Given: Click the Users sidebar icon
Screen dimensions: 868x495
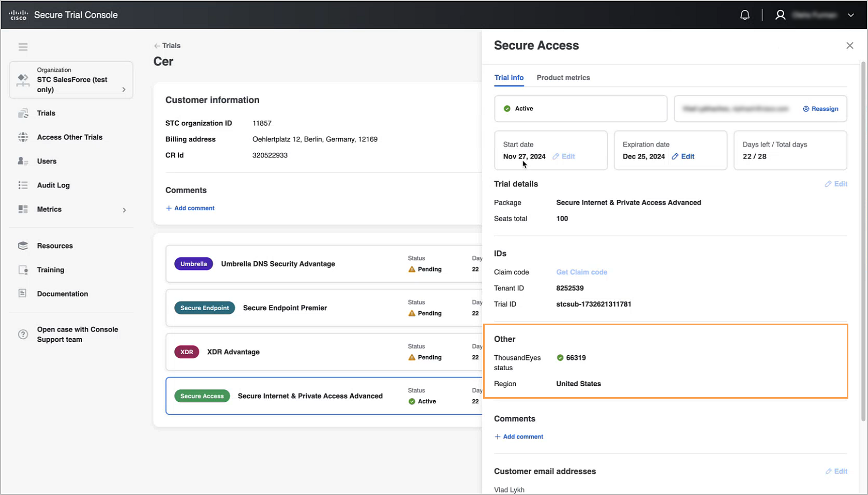Looking at the screenshot, I should (23, 161).
